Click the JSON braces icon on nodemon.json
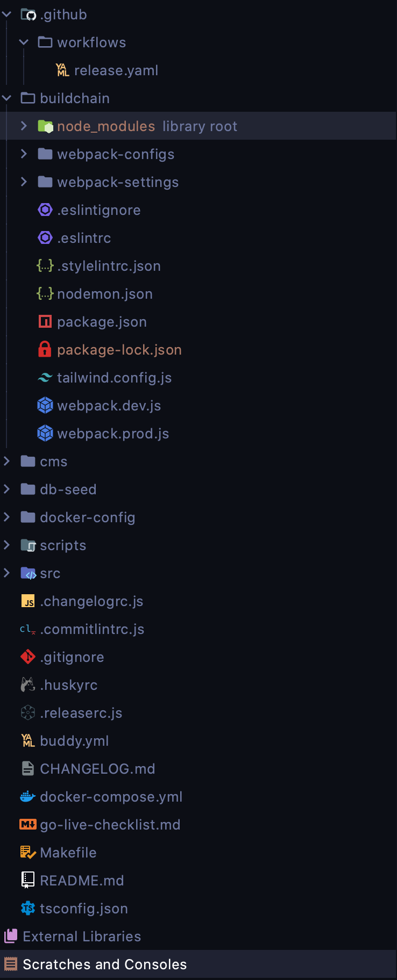The image size is (397, 980). click(x=45, y=293)
